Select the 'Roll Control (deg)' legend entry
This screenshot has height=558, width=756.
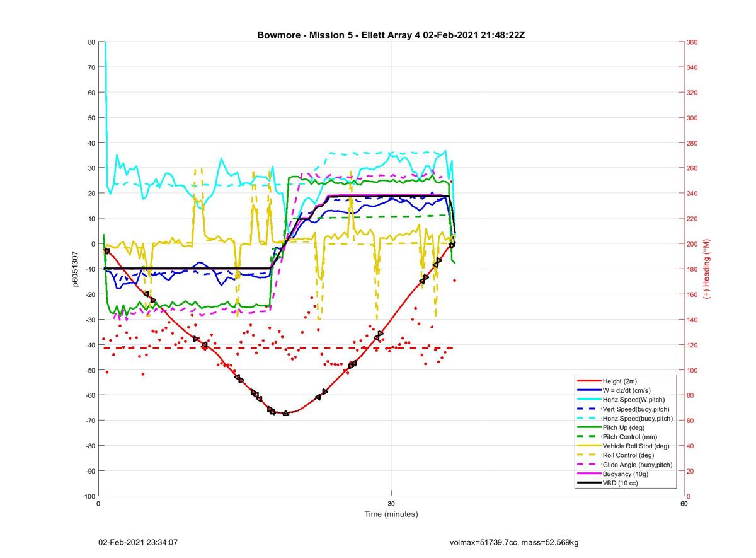[x=628, y=455]
